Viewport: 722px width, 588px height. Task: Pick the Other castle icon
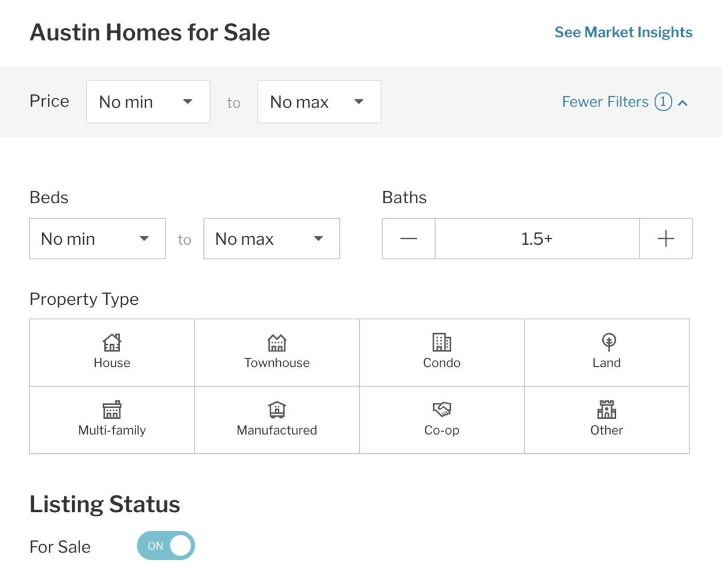[x=606, y=410]
